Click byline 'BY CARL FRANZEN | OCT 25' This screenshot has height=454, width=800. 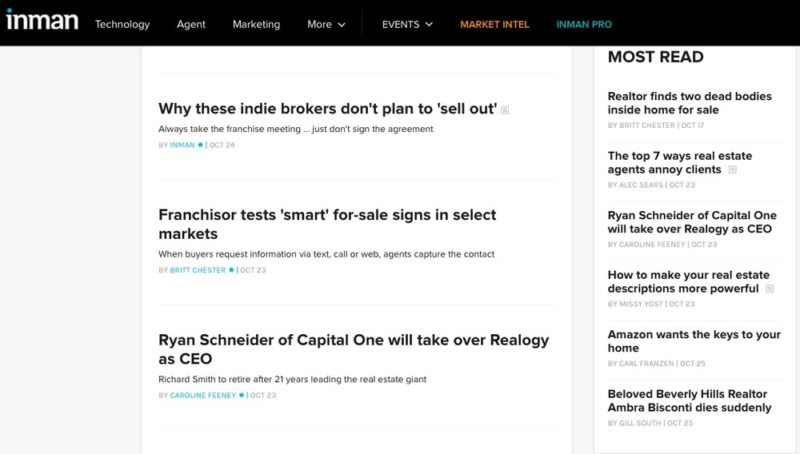(x=656, y=364)
